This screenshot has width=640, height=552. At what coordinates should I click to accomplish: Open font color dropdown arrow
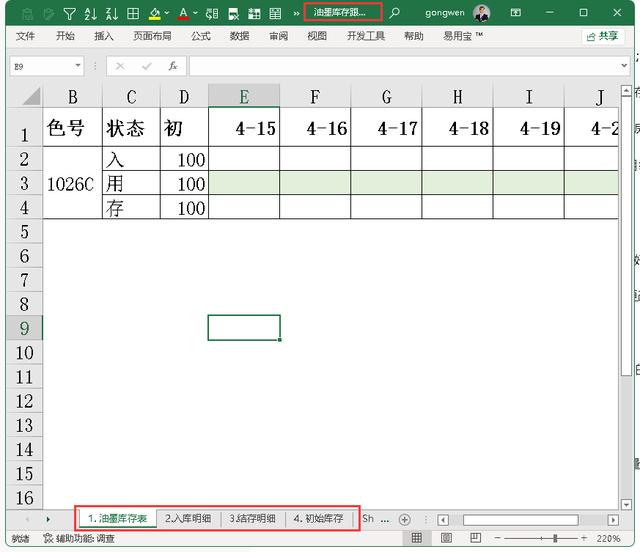pyautogui.click(x=196, y=13)
